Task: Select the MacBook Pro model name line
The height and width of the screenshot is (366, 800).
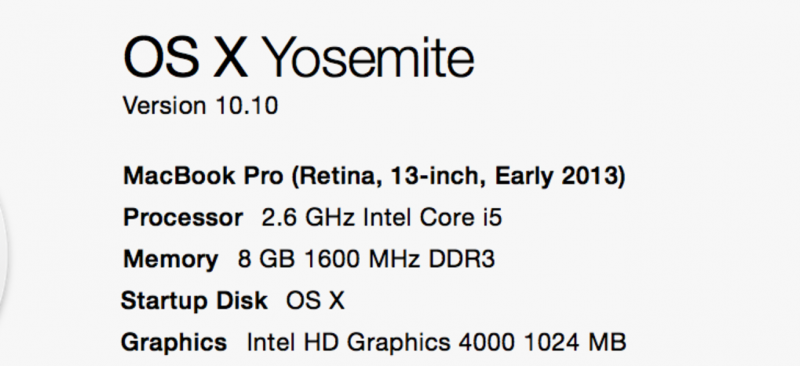Action: (x=374, y=177)
